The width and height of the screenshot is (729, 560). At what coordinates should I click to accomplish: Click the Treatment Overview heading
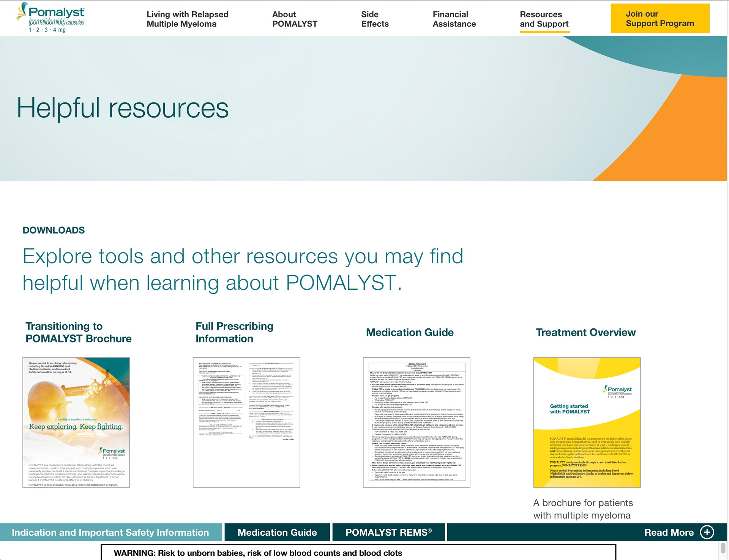point(585,332)
